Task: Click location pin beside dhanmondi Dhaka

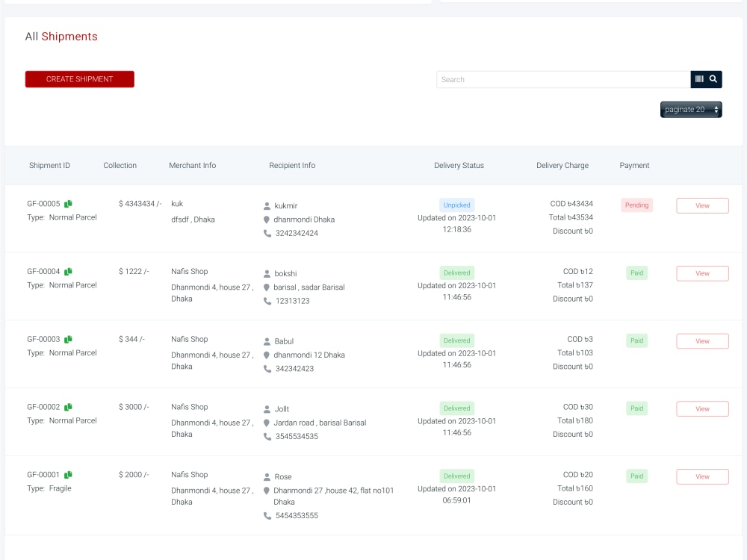Action: 267,220
